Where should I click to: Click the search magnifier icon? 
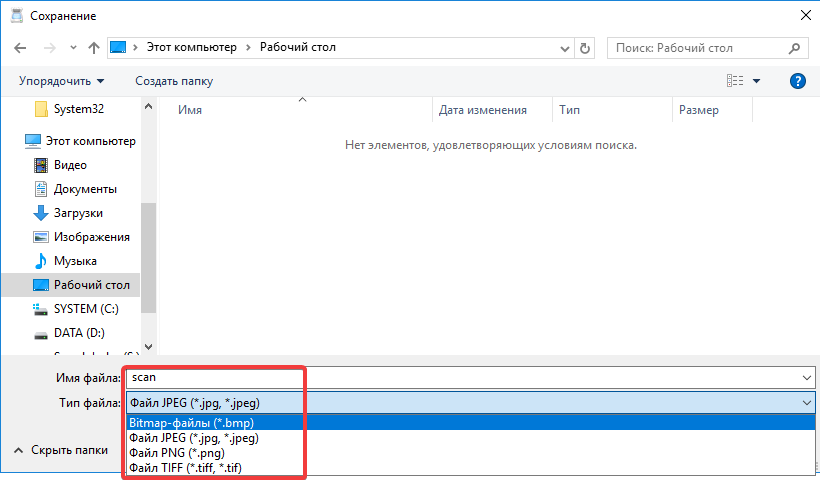794,48
